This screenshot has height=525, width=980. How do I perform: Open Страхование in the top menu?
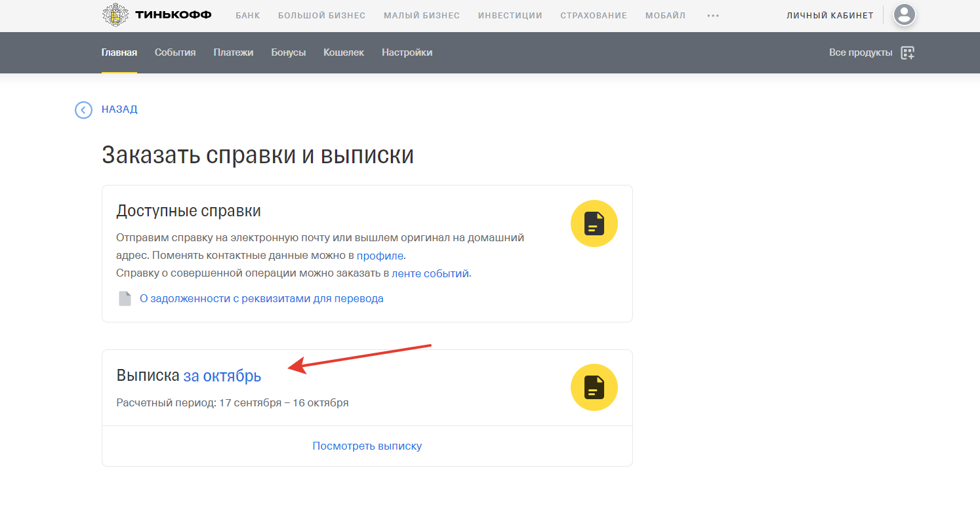593,16
